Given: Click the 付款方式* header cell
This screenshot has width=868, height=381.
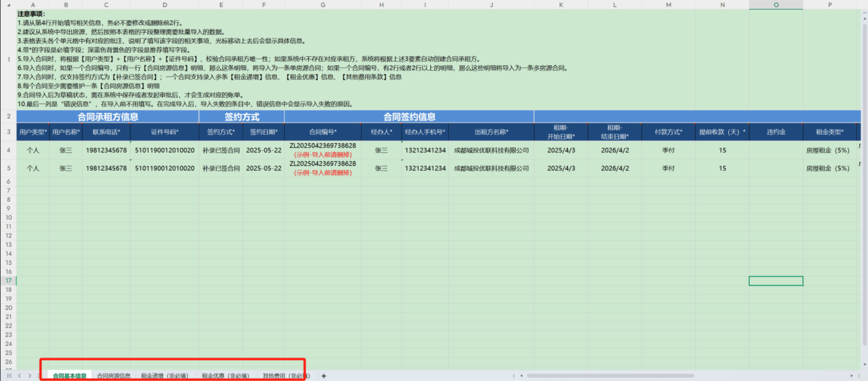Looking at the screenshot, I should coord(668,132).
